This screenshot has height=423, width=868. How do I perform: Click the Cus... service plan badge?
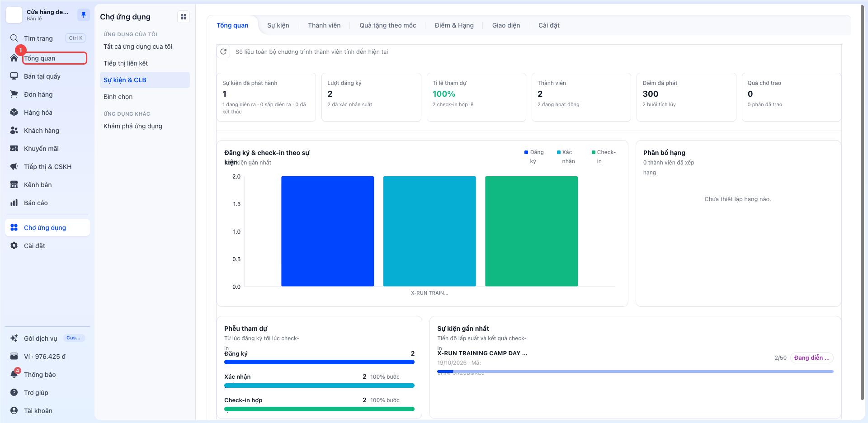point(73,338)
